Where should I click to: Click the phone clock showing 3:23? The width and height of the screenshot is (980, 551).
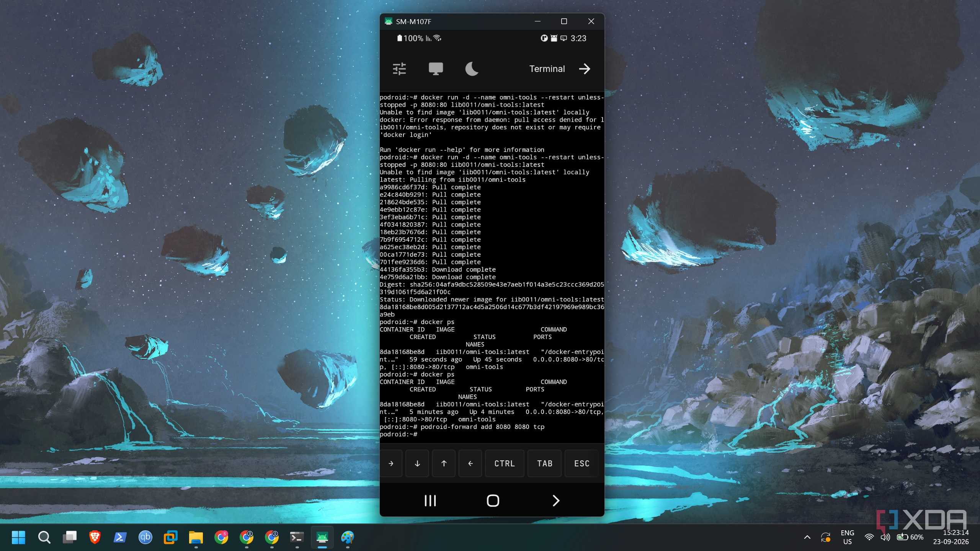(578, 38)
